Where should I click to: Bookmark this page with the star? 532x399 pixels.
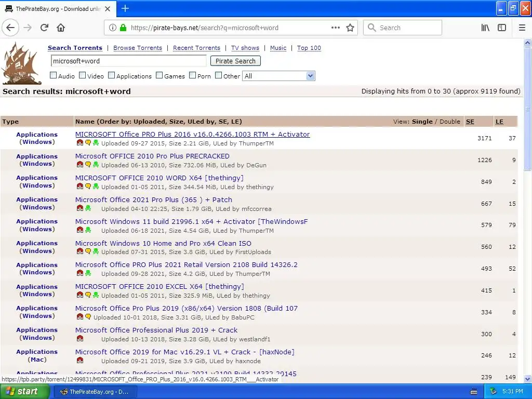pyautogui.click(x=350, y=28)
